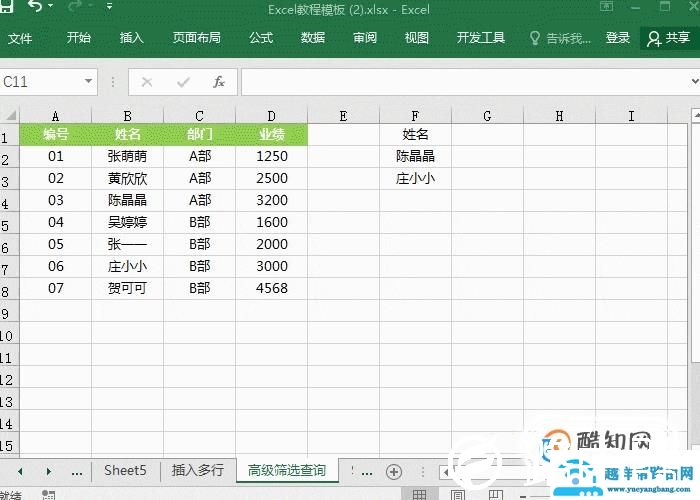Click the horizontal scrollbar left arrow
The width and height of the screenshot is (700, 500).
tap(445, 472)
